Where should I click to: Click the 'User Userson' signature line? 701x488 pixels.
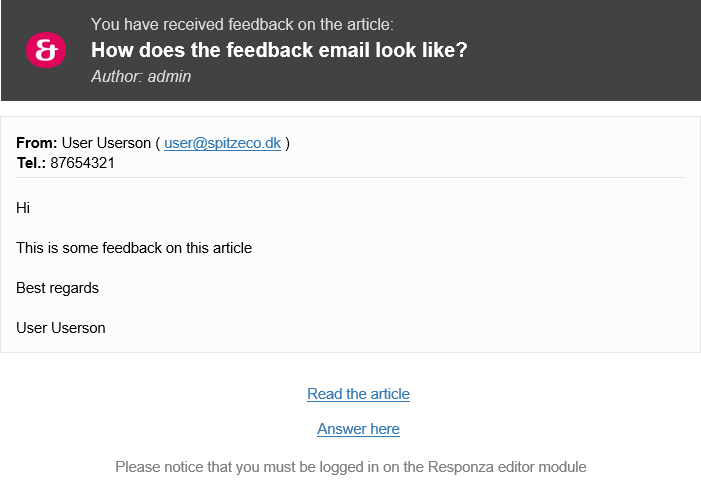pos(61,328)
